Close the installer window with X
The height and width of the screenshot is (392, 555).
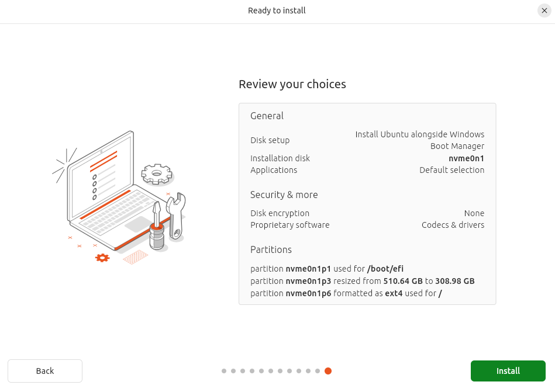pyautogui.click(x=544, y=11)
